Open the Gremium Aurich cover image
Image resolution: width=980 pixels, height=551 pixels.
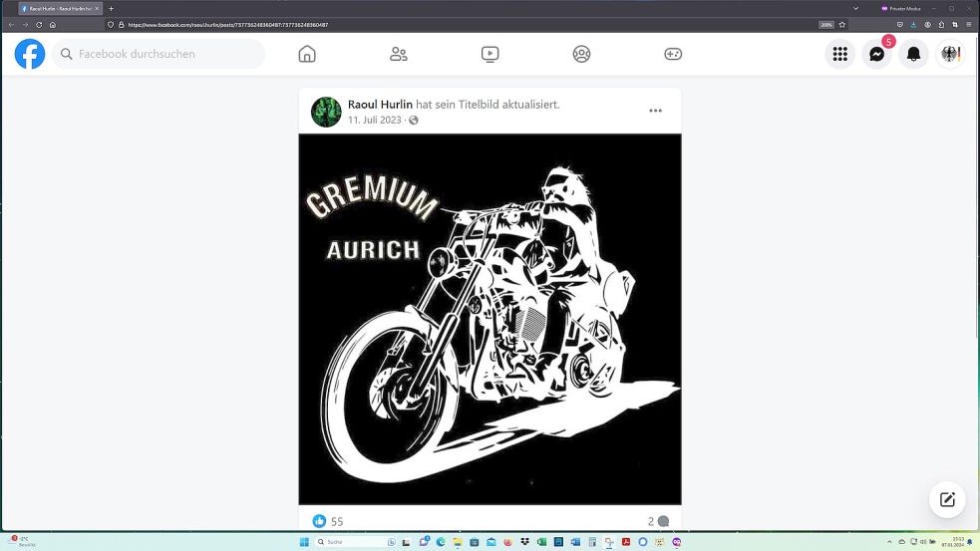pyautogui.click(x=490, y=319)
